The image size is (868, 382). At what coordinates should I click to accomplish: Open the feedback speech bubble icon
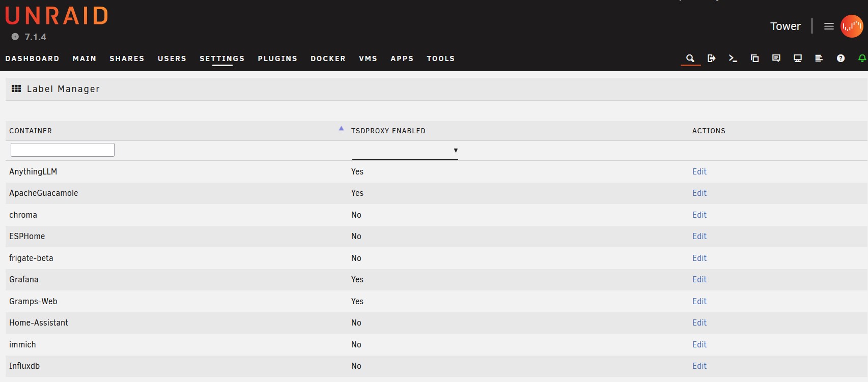776,58
